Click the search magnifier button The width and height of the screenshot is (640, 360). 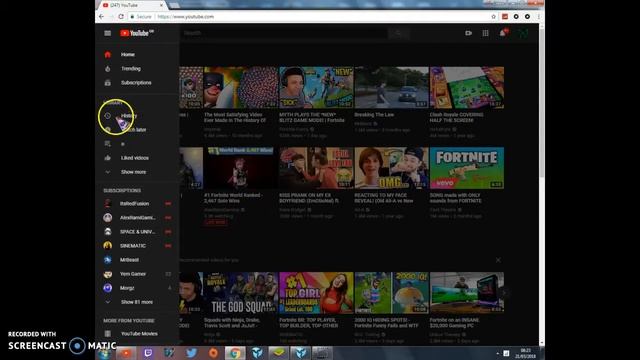tap(399, 33)
